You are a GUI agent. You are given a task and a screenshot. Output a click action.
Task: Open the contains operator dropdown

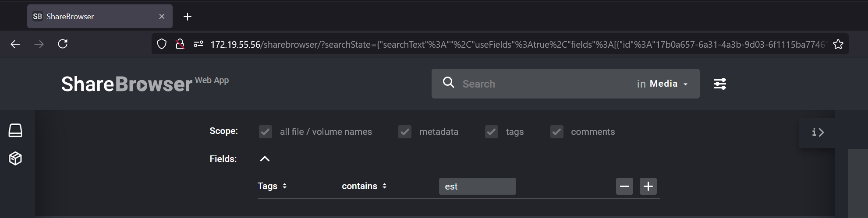(x=364, y=186)
